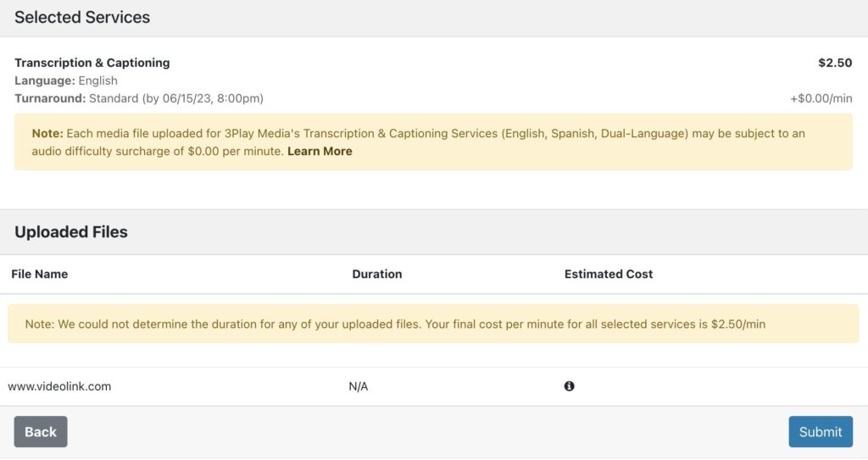Click the Turnaround Standard deadline text
This screenshot has width=868, height=460.
pyautogui.click(x=139, y=98)
